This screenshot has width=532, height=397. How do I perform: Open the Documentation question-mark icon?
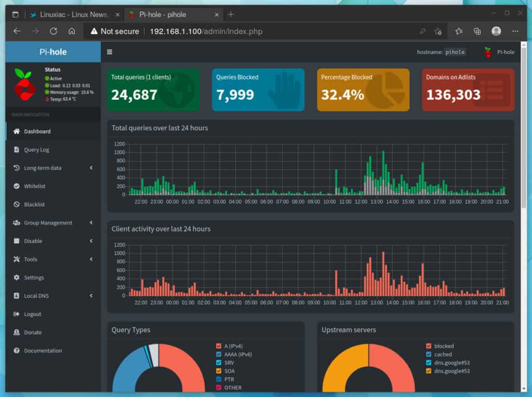pos(16,351)
